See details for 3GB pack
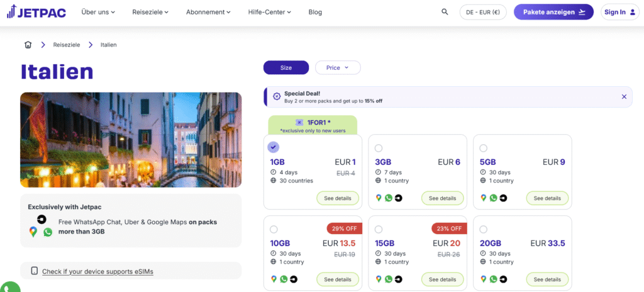 (x=442, y=198)
